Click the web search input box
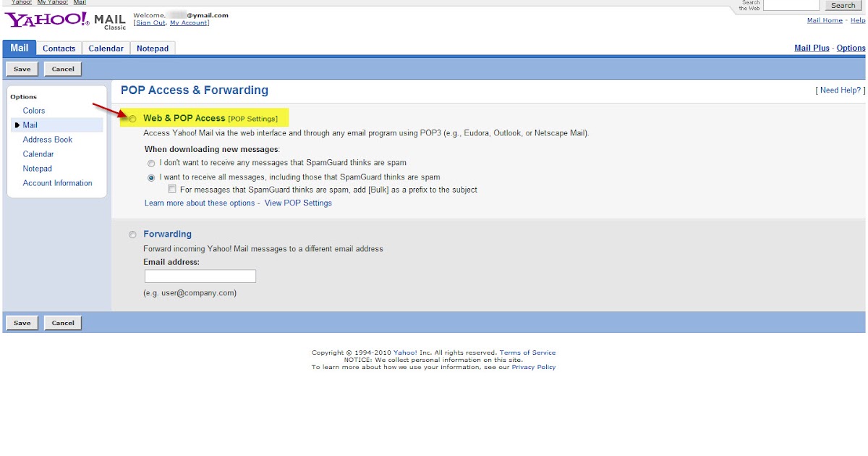Image resolution: width=868 pixels, height=456 pixels. click(x=791, y=5)
